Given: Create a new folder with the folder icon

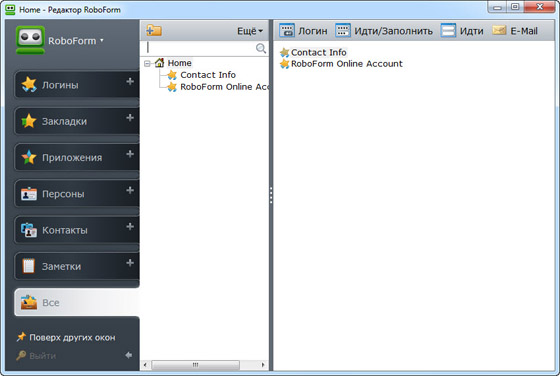Looking at the screenshot, I should click(x=154, y=30).
